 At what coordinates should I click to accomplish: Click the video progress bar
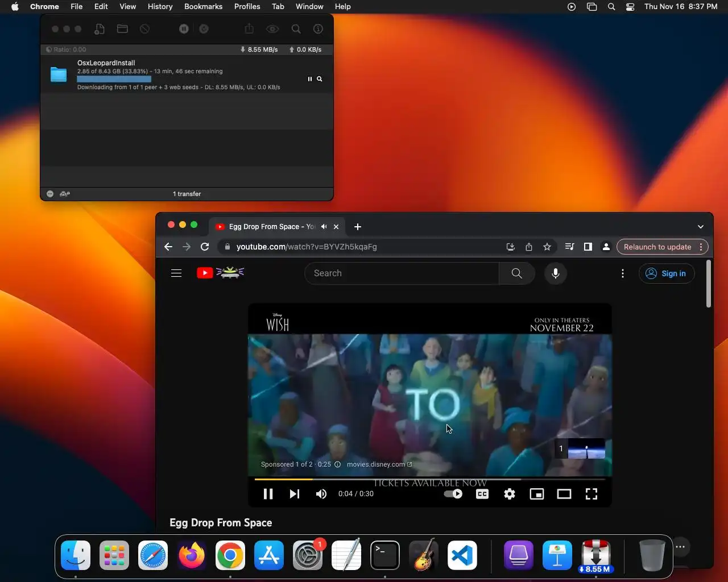coord(430,479)
